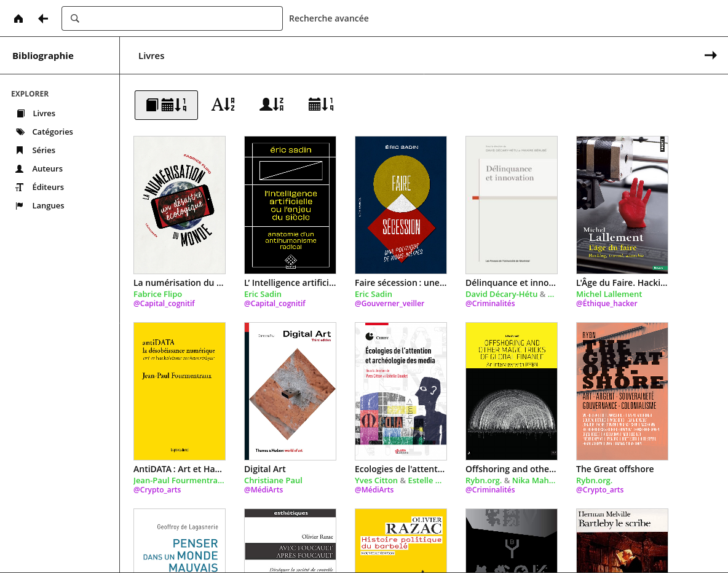The width and height of the screenshot is (728, 573).
Task: Sort books by author
Action: [272, 105]
